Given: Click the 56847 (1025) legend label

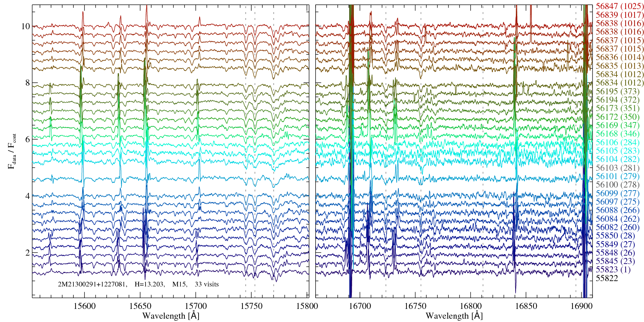Looking at the screenshot, I should point(620,6).
